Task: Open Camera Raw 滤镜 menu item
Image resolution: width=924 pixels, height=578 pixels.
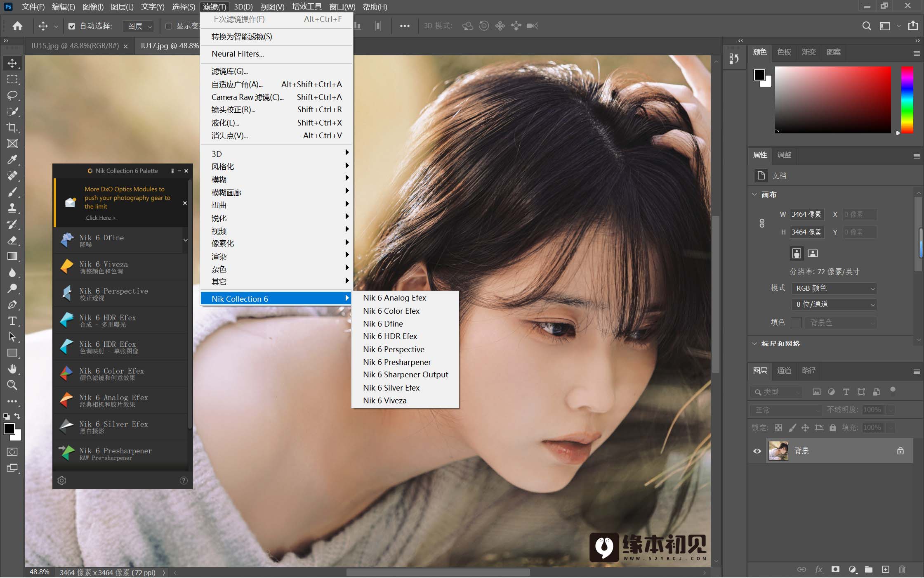Action: coord(276,97)
